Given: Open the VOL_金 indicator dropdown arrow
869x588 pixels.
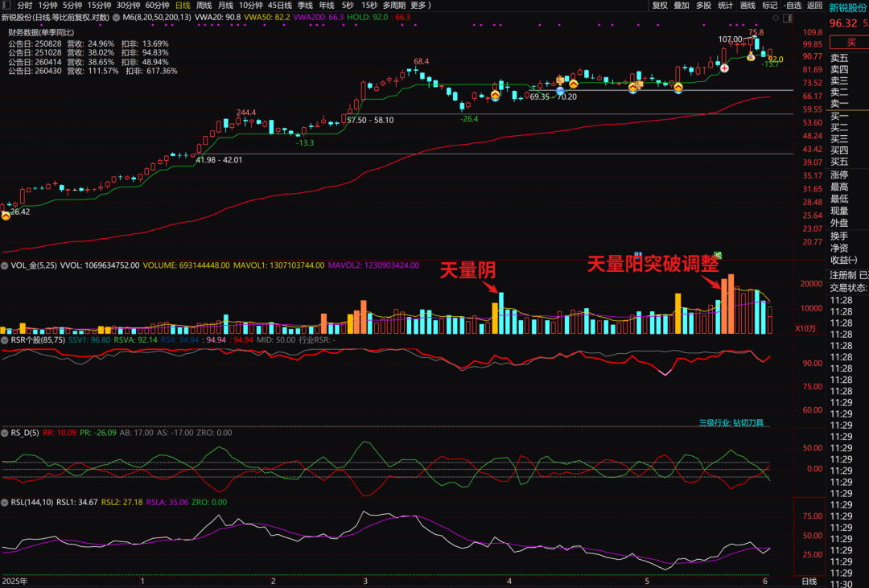Looking at the screenshot, I should pyautogui.click(x=5, y=265).
